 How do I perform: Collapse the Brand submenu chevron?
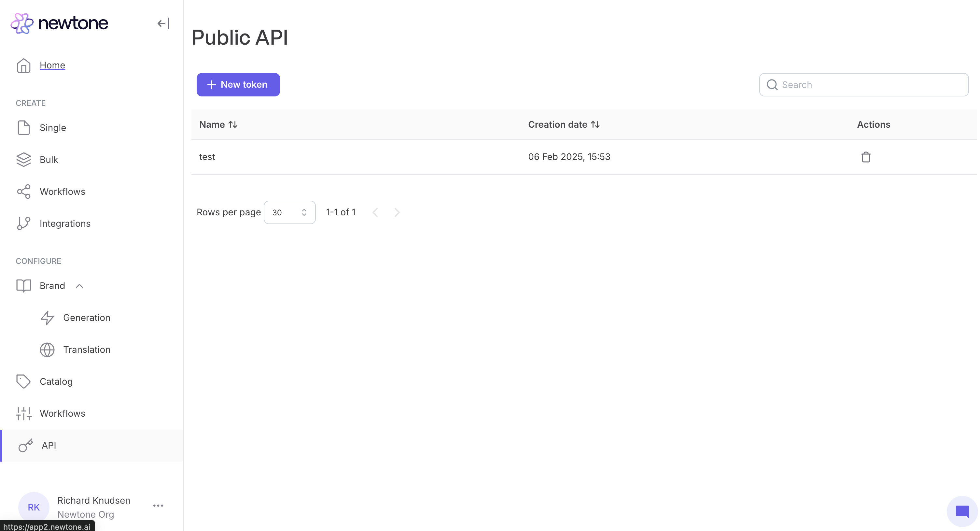[x=79, y=286]
